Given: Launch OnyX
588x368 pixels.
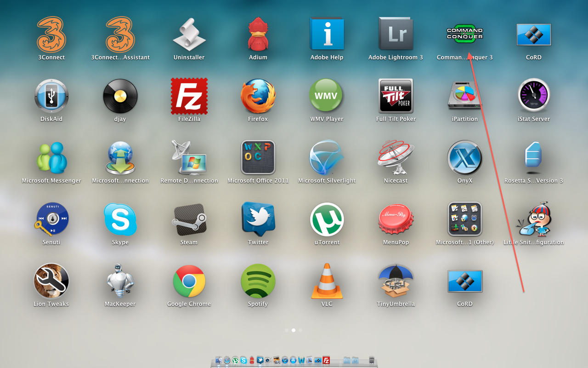Looking at the screenshot, I should click(464, 158).
